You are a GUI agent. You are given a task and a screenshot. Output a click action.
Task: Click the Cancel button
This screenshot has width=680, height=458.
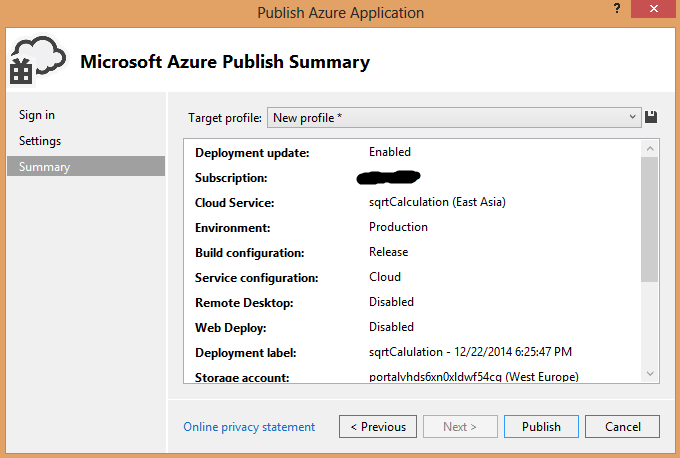coord(623,427)
